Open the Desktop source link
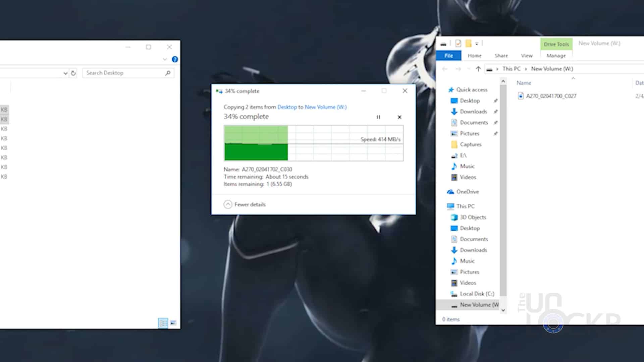This screenshot has height=362, width=644. pos(287,107)
